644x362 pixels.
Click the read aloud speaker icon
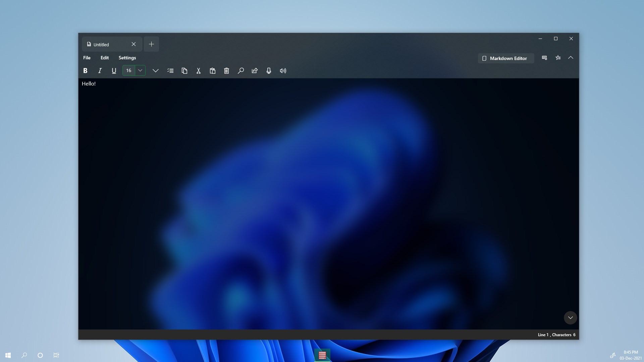283,71
